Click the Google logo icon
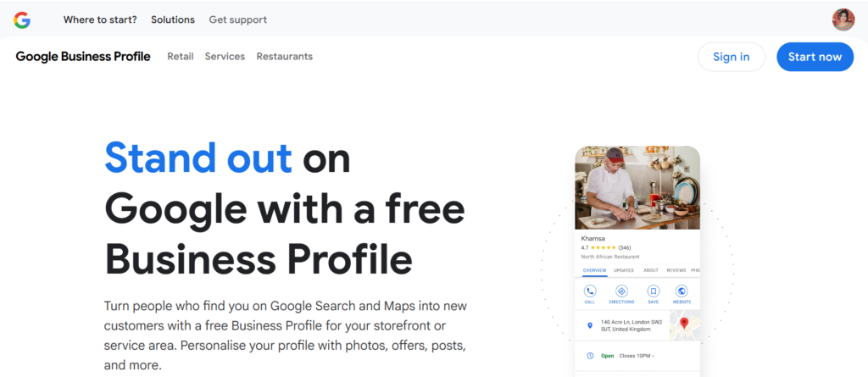 tap(22, 19)
